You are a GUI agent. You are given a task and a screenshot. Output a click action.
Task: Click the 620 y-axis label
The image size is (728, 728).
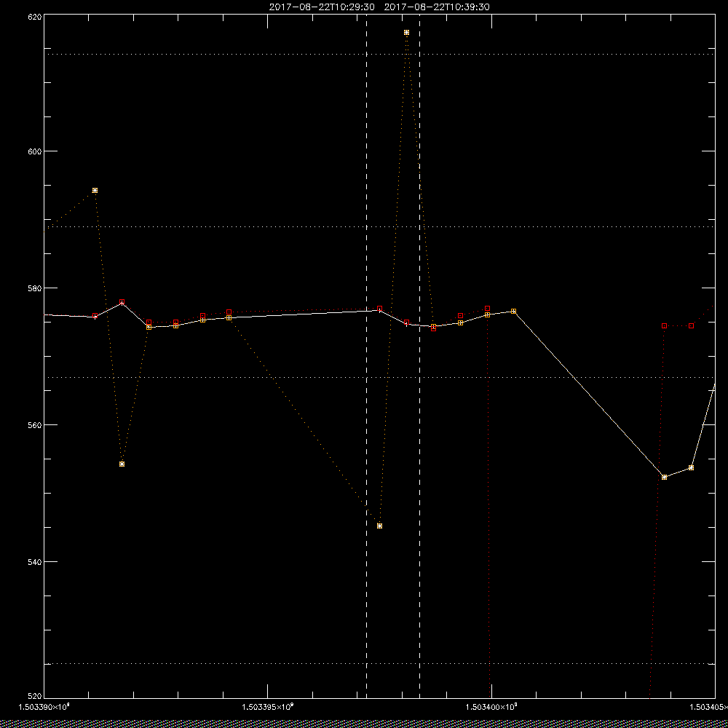point(35,16)
